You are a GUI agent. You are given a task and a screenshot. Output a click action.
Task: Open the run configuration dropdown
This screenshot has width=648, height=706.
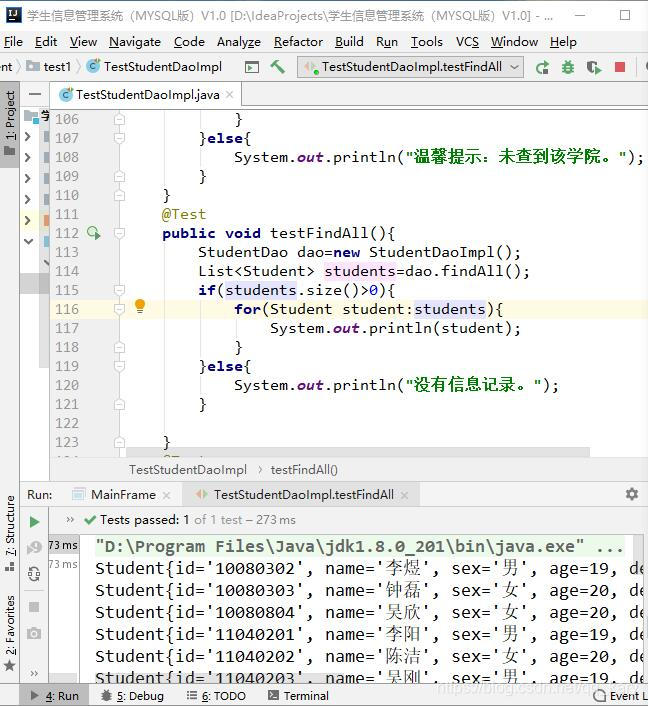coord(411,67)
